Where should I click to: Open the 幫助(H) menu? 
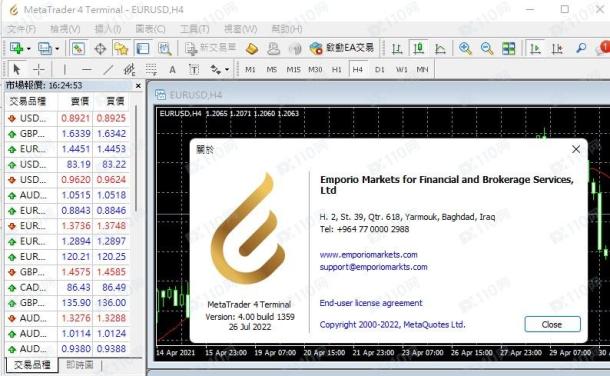[x=287, y=29]
